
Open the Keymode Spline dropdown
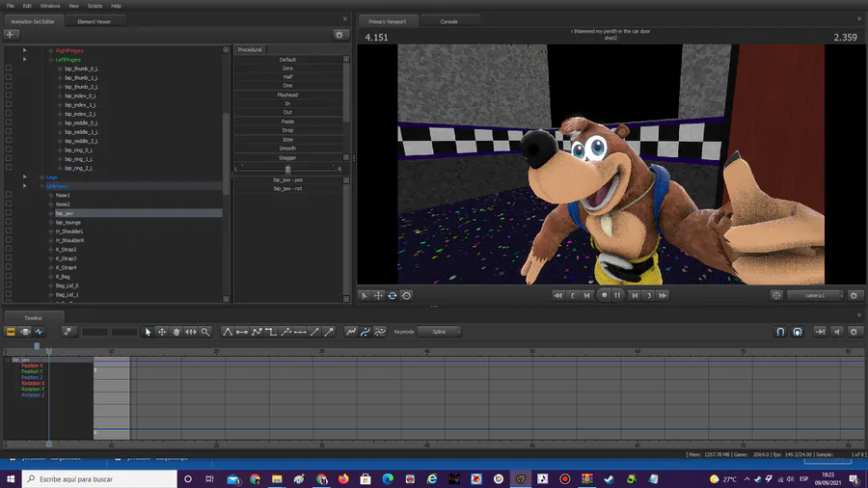click(x=440, y=332)
